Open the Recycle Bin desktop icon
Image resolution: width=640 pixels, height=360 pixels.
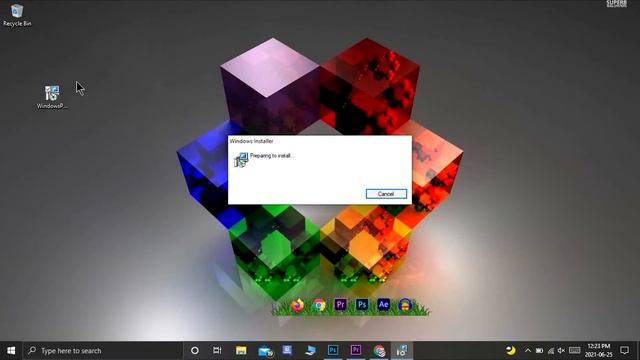[x=17, y=15]
